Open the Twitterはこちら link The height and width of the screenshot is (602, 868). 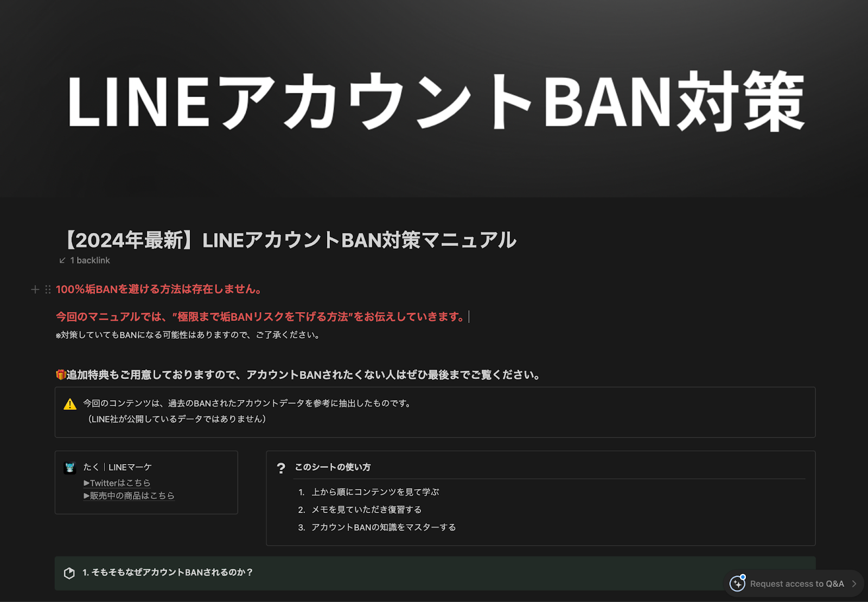[x=117, y=483]
